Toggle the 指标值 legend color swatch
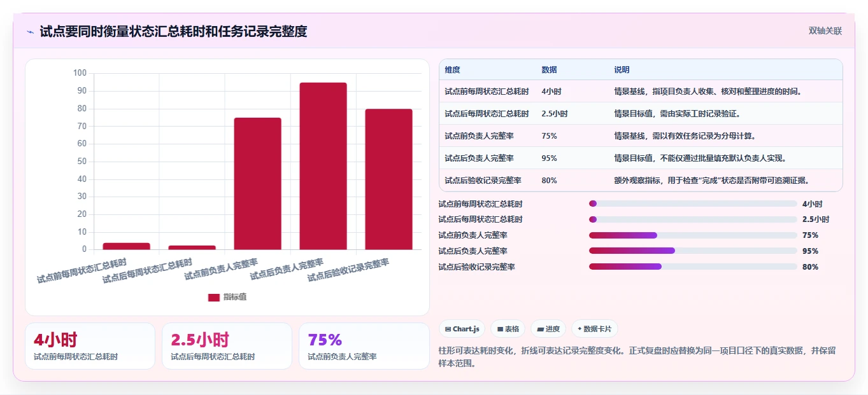 [214, 297]
